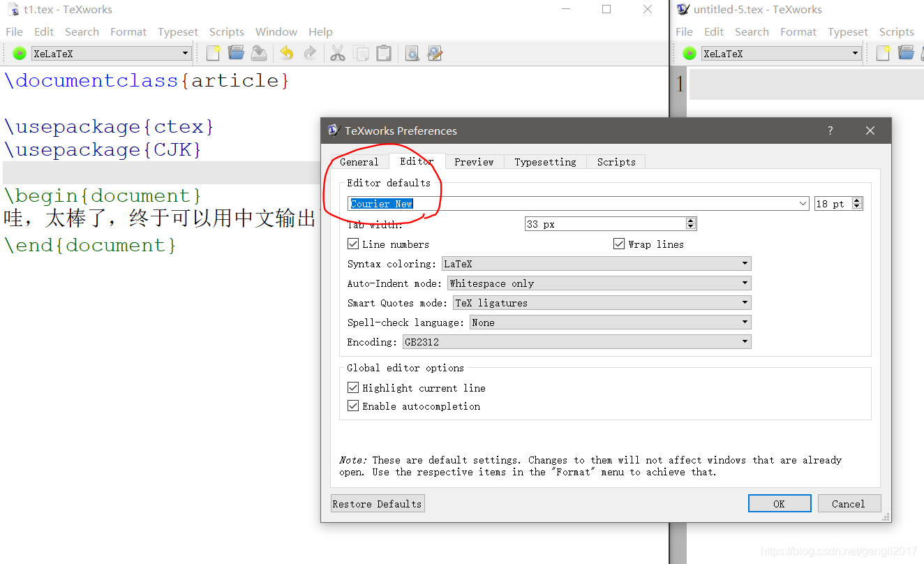Expand the editor font dropdown arrow
Image resolution: width=924 pixels, height=564 pixels.
[x=803, y=204]
